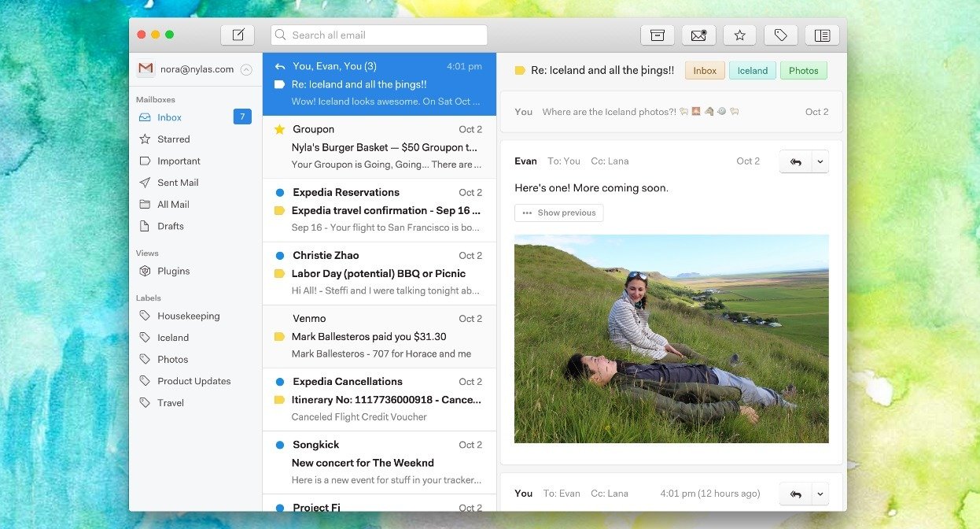Toggle unread dot on Songkick email
Screen dimensions: 980x529
[279, 445]
